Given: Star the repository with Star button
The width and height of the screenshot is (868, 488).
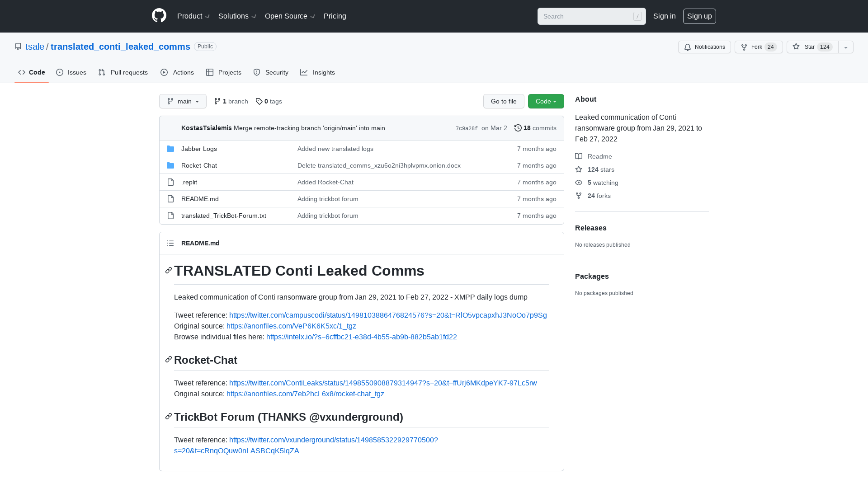Looking at the screenshot, I should click(812, 47).
